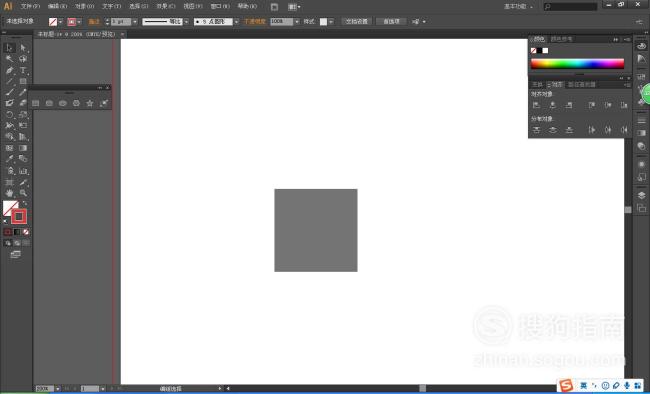Open the Layers panel from the right dock
The height and width of the screenshot is (394, 650).
[641, 195]
